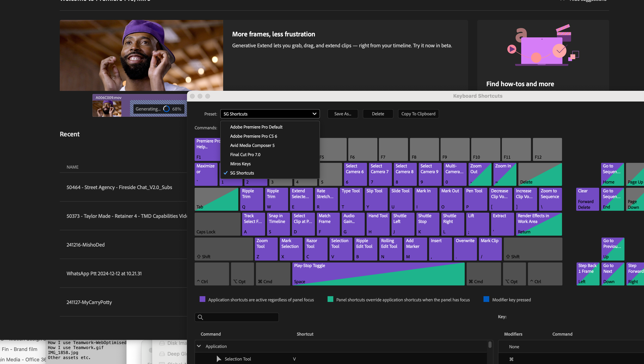Open the Preset dropdown showing SG Shortcuts
The width and height of the screenshot is (644, 364).
click(270, 114)
